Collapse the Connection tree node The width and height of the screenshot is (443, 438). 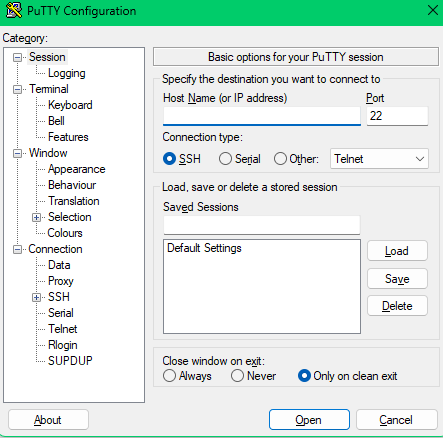click(17, 249)
